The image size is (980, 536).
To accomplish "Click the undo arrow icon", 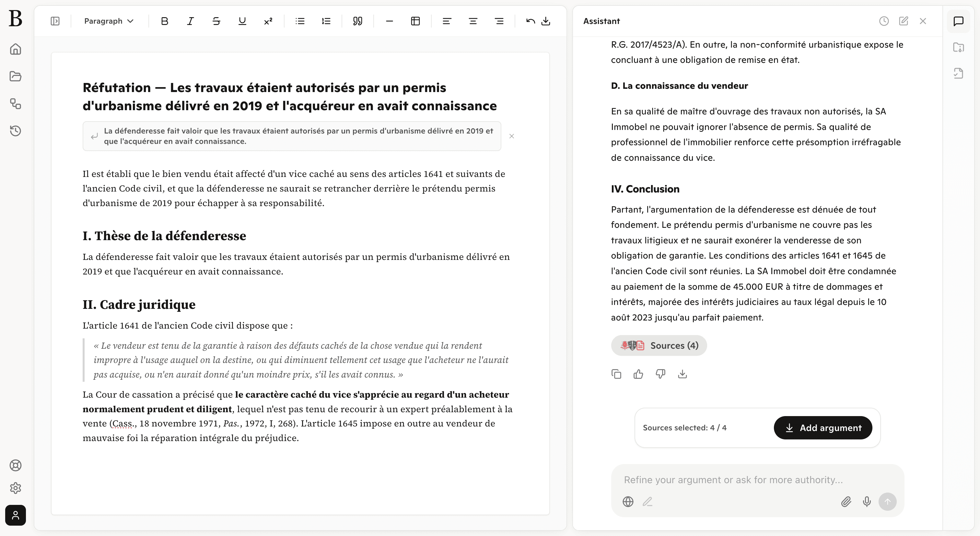I will pos(530,21).
